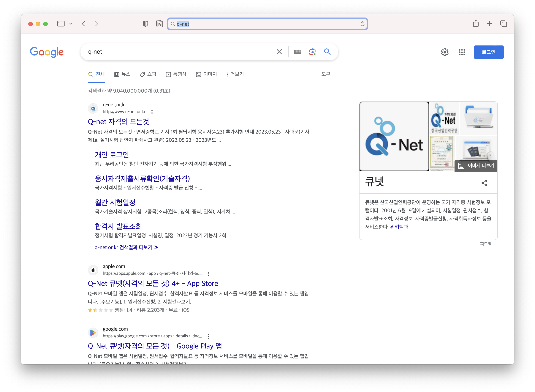535x392 pixels.
Task: Add a new tab with the plus icon
Action: point(489,24)
